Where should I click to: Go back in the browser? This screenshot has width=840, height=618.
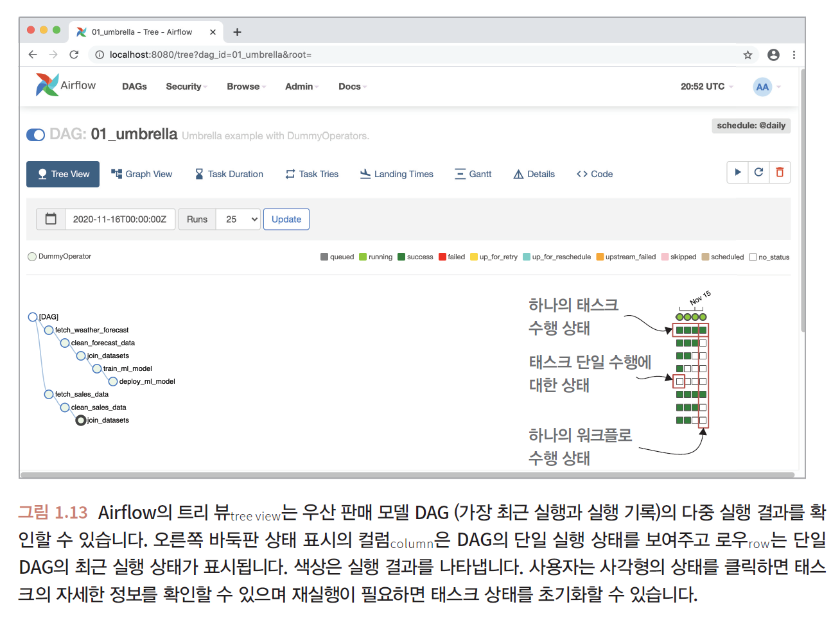tap(33, 55)
